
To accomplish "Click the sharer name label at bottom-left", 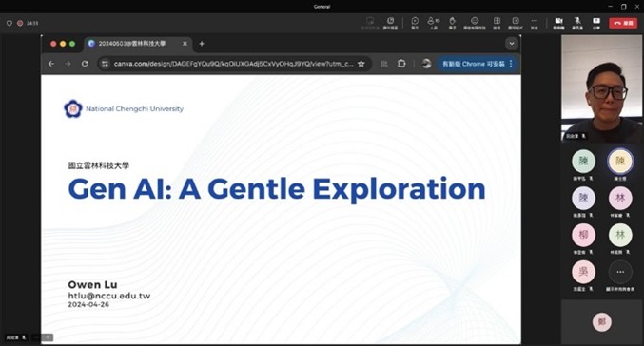I will pyautogui.click(x=15, y=337).
